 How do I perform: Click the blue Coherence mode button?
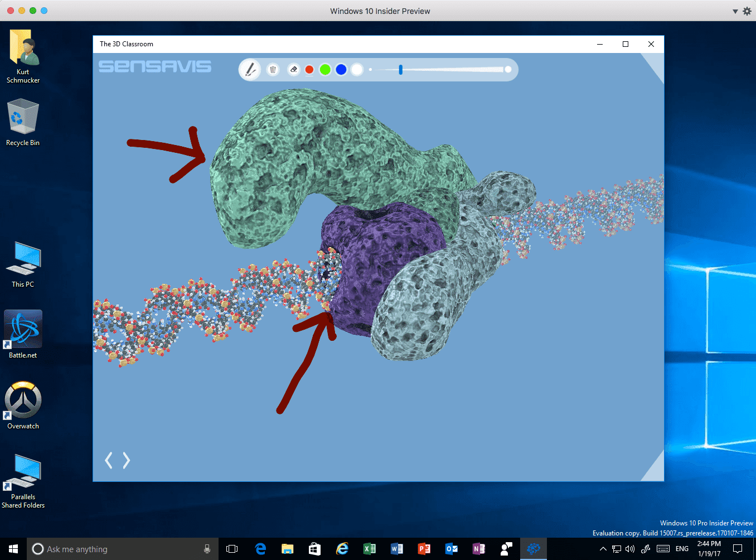44,11
